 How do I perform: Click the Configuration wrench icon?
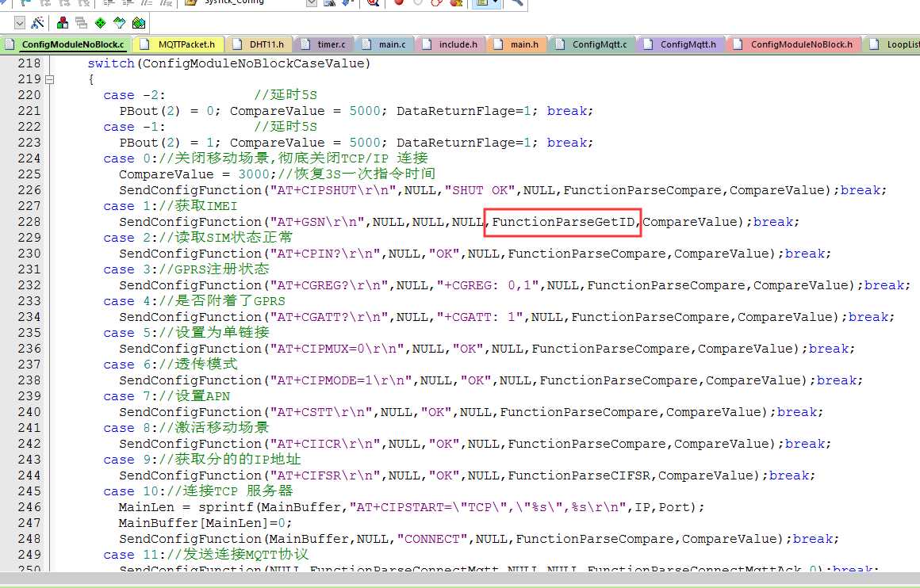point(516,3)
